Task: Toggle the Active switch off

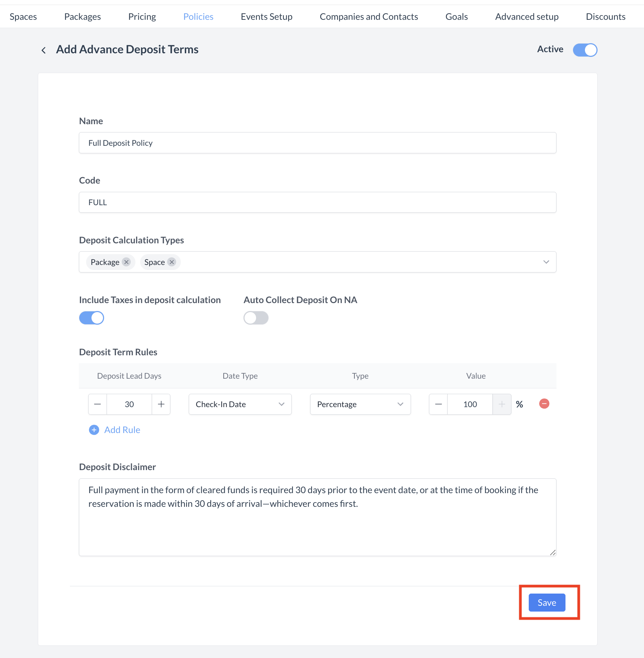Action: pos(585,50)
